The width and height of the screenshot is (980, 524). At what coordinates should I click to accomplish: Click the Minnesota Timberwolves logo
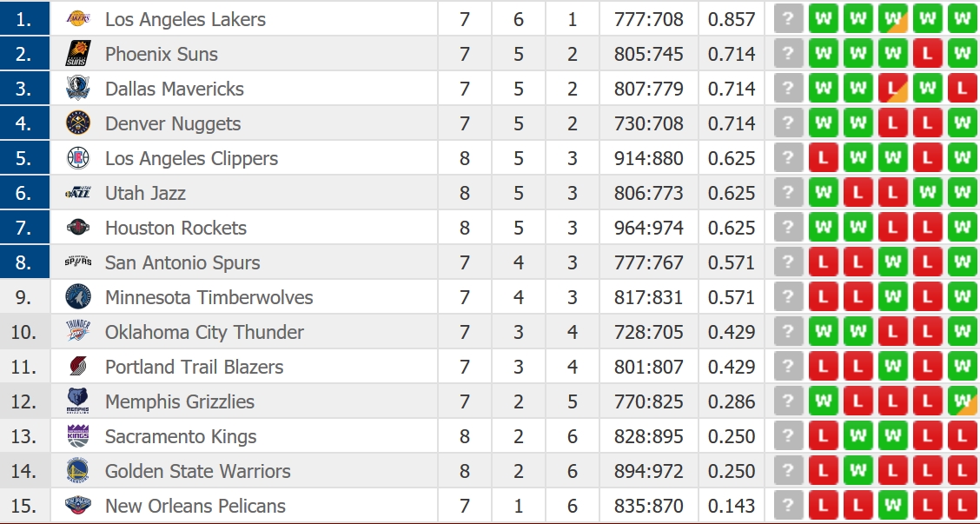(77, 297)
